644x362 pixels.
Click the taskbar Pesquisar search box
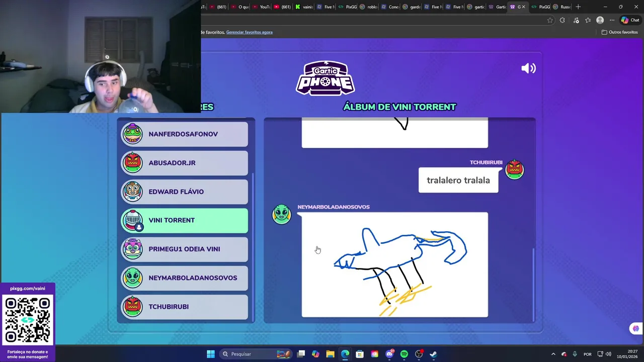coord(256,354)
